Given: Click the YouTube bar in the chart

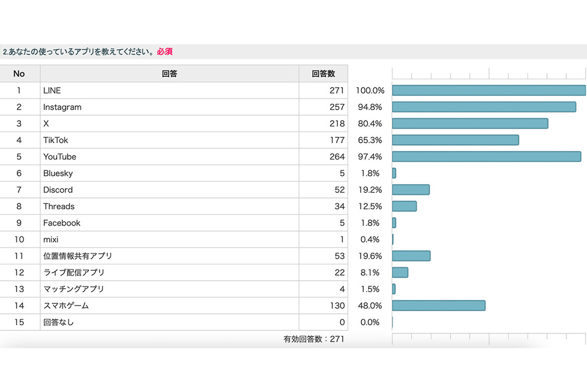Looking at the screenshot, I should click(486, 157).
